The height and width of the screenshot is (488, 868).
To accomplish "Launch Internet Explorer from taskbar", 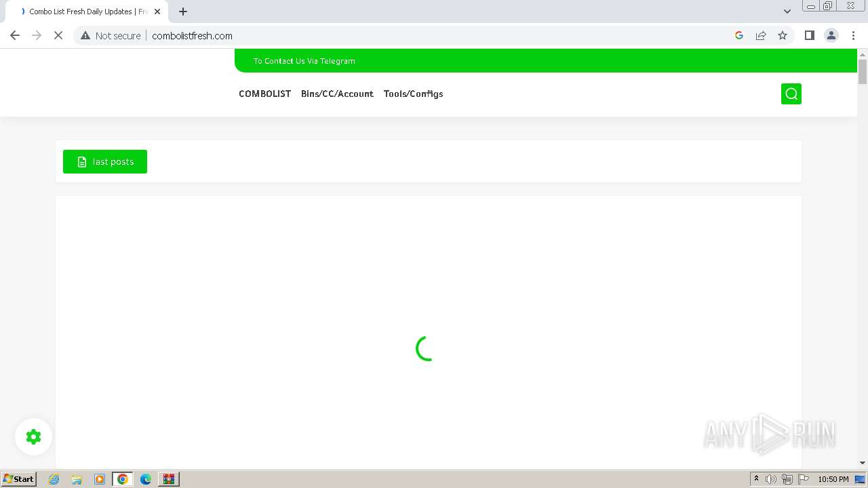I will 54,479.
